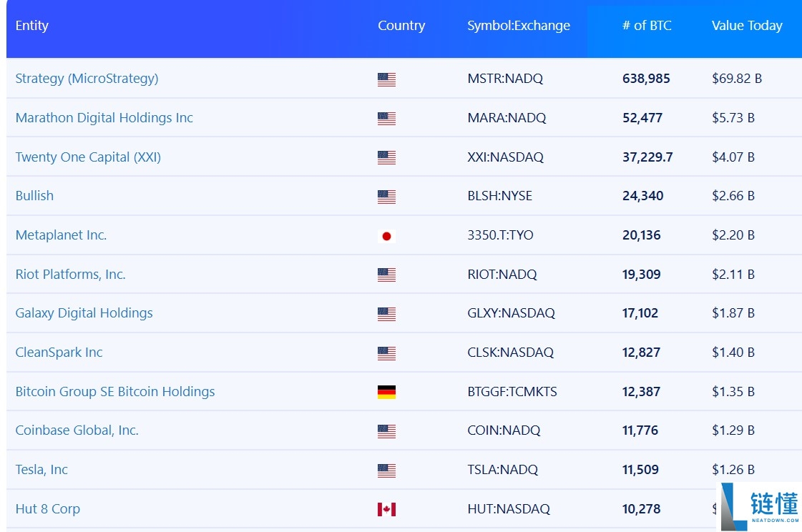Select ticker GLXY:NASDAQ
The image size is (802, 532).
tap(511, 313)
